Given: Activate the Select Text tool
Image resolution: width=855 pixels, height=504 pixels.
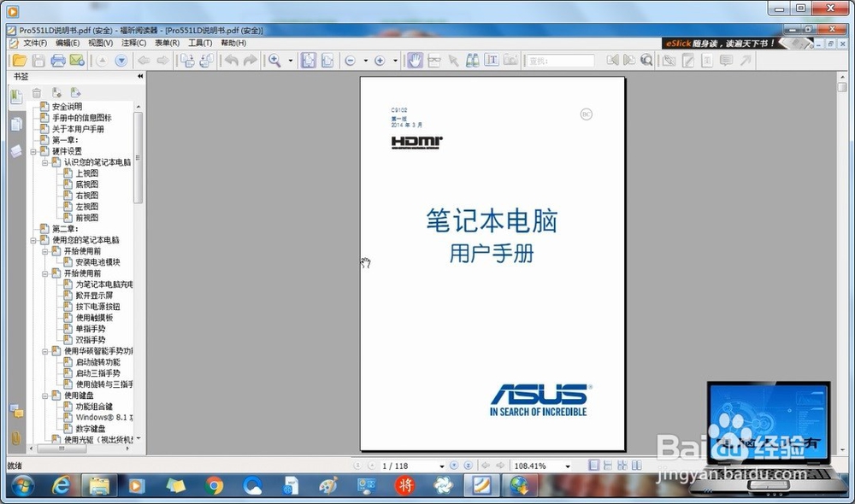Looking at the screenshot, I should pyautogui.click(x=492, y=61).
